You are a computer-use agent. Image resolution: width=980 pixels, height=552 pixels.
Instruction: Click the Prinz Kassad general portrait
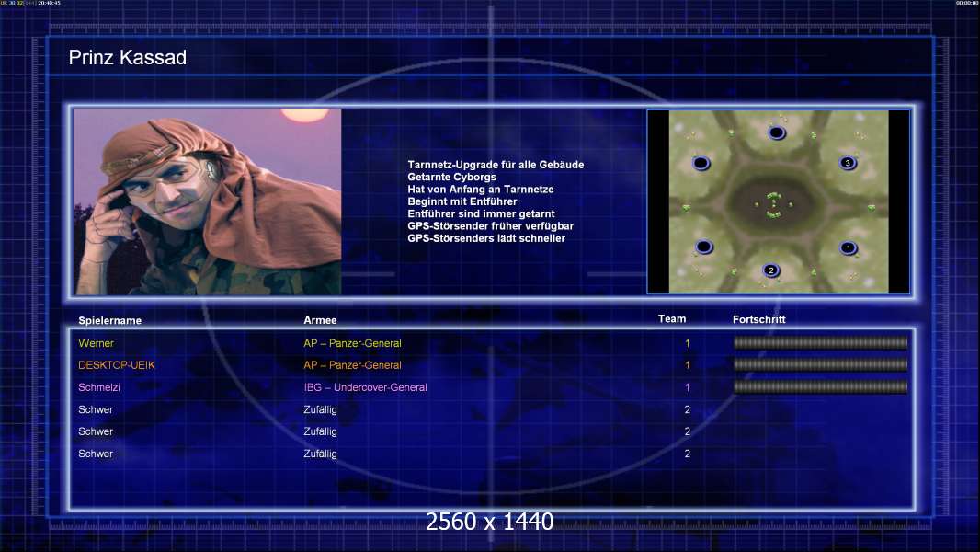[208, 201]
